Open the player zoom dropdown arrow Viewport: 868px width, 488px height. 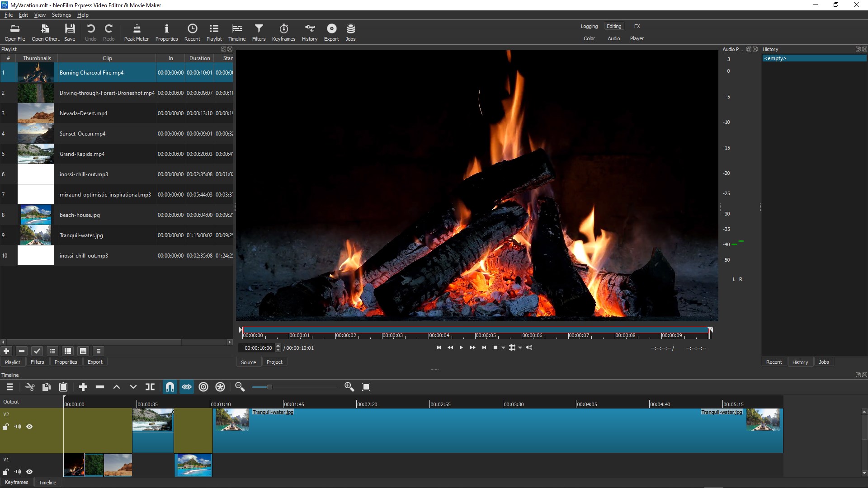[x=503, y=348]
